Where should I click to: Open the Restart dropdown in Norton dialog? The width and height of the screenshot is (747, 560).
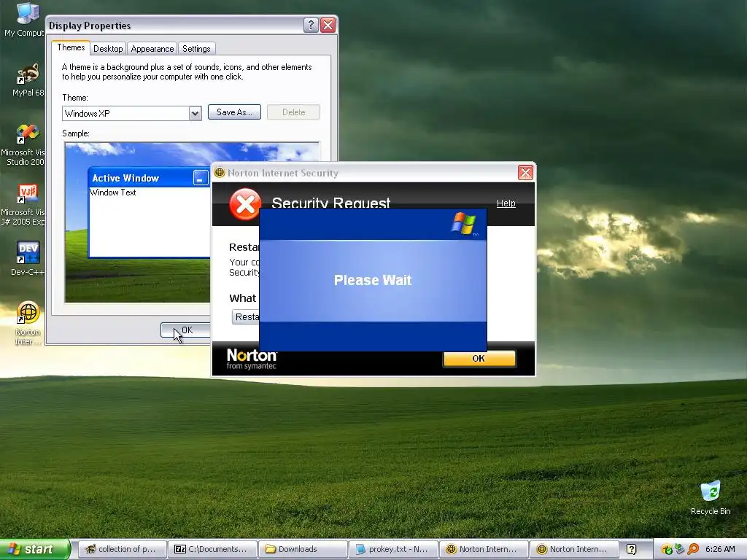pyautogui.click(x=246, y=316)
